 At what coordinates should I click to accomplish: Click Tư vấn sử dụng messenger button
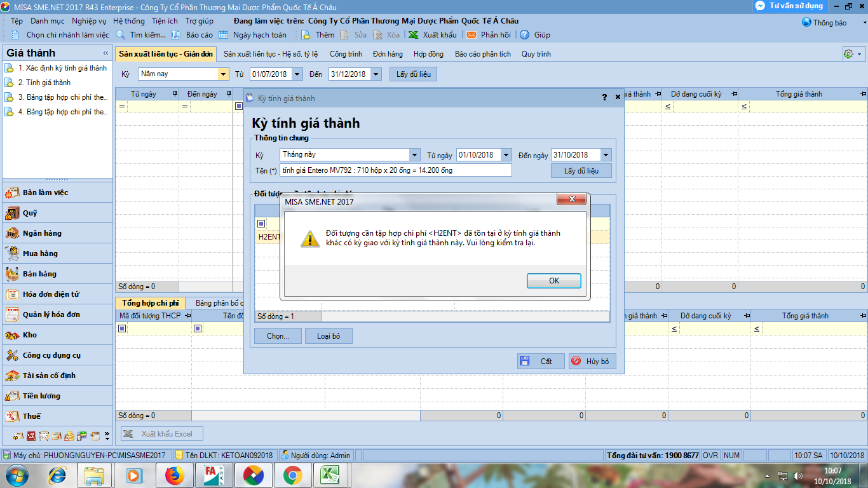[790, 6]
